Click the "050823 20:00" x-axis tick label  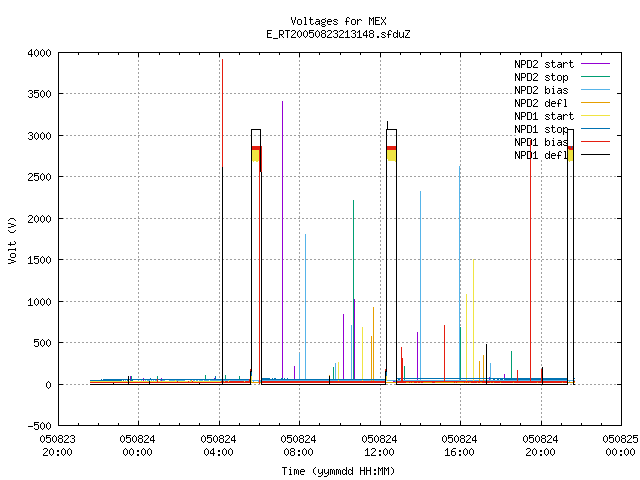pyautogui.click(x=58, y=446)
